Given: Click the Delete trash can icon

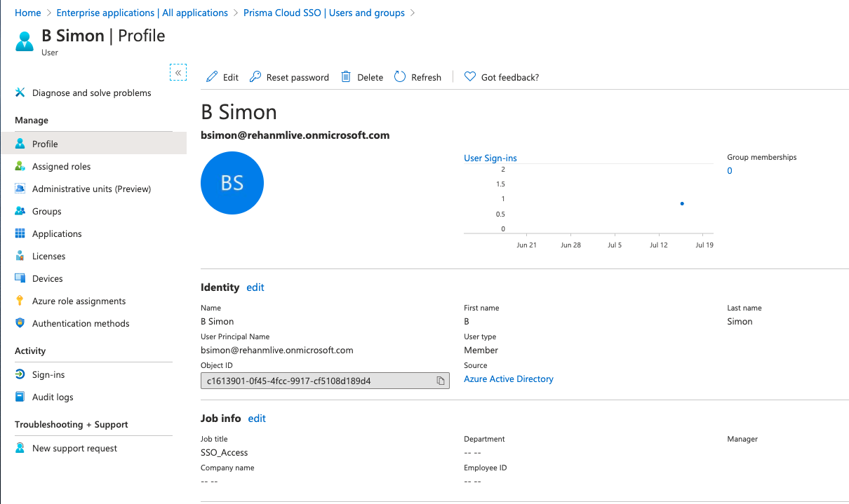Looking at the screenshot, I should pyautogui.click(x=346, y=77).
